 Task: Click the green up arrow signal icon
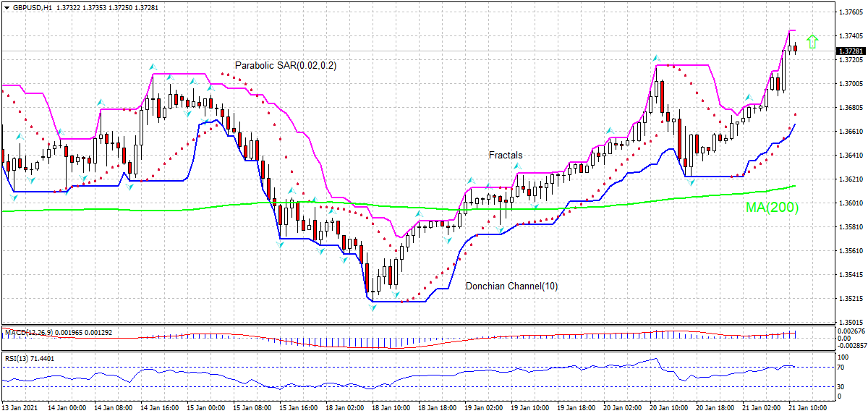pyautogui.click(x=812, y=42)
